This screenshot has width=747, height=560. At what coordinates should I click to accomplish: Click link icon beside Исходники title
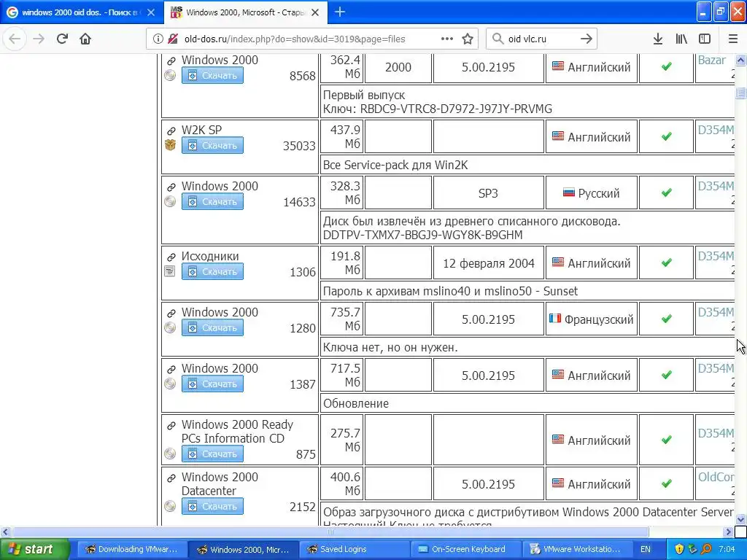pos(171,257)
